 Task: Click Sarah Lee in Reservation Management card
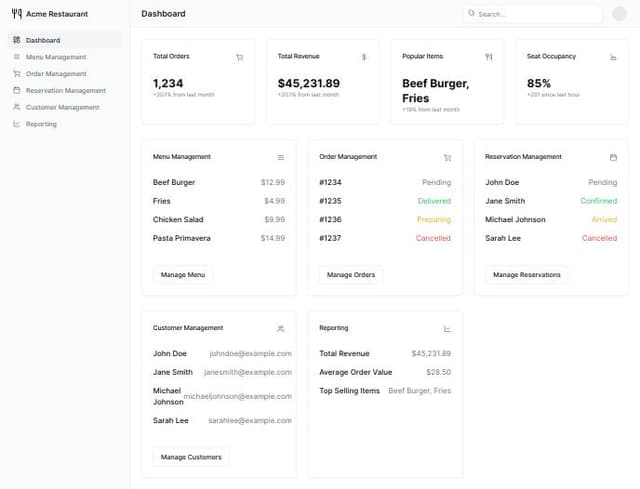[x=503, y=238]
